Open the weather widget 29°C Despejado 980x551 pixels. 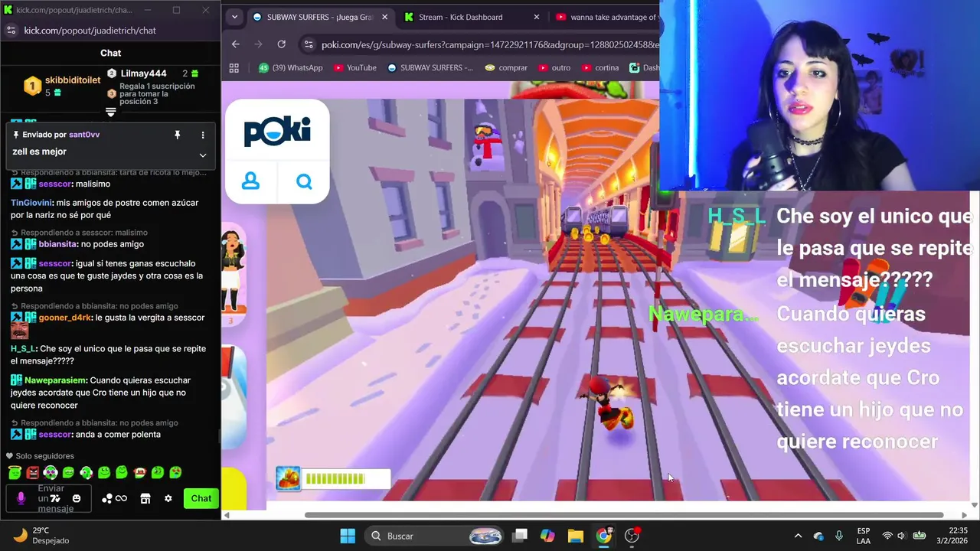(42, 536)
